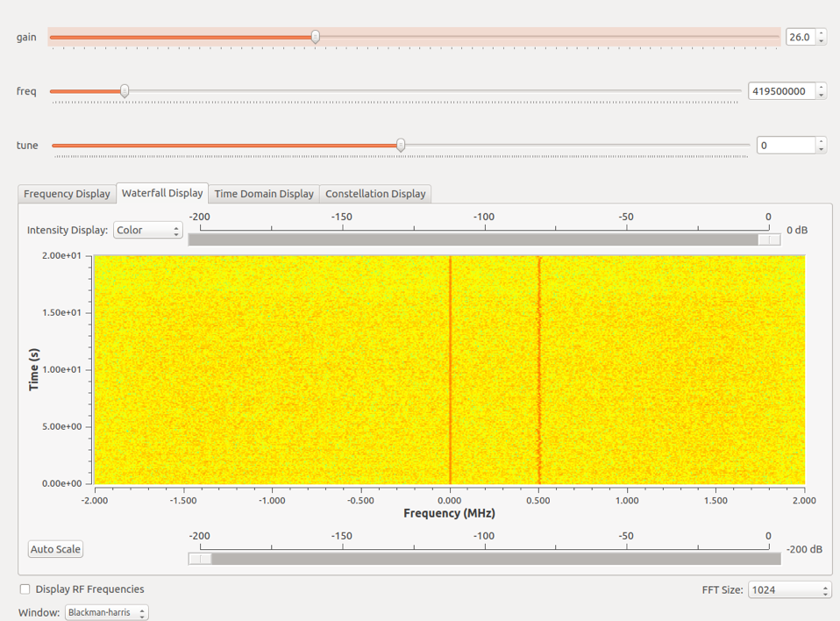Switch to the Frequency Display tab
Screen dimensions: 840x621
click(x=67, y=194)
